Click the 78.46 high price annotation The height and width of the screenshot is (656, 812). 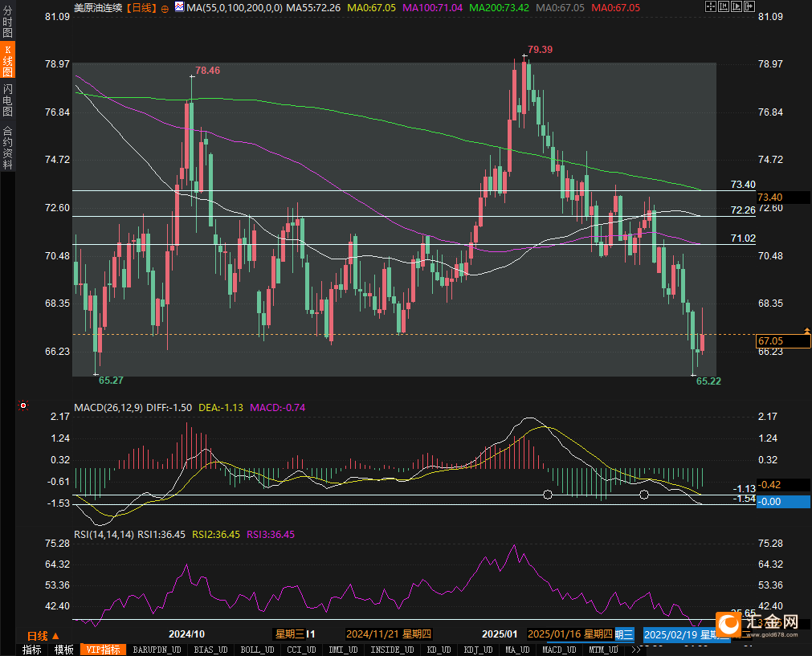point(207,70)
